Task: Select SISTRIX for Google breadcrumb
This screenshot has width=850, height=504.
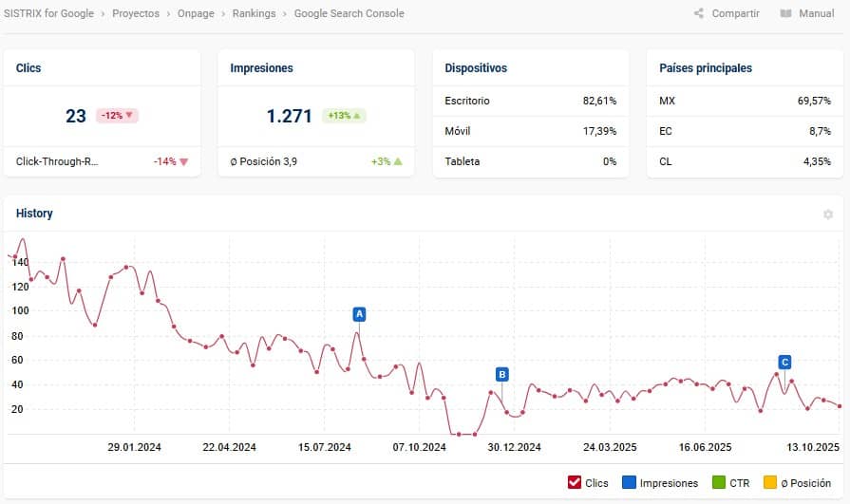Action: click(48, 14)
